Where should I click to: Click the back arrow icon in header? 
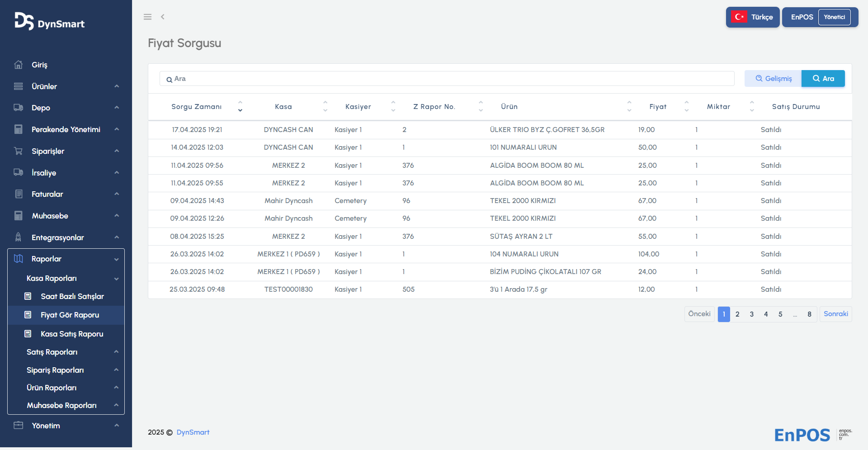tap(163, 17)
